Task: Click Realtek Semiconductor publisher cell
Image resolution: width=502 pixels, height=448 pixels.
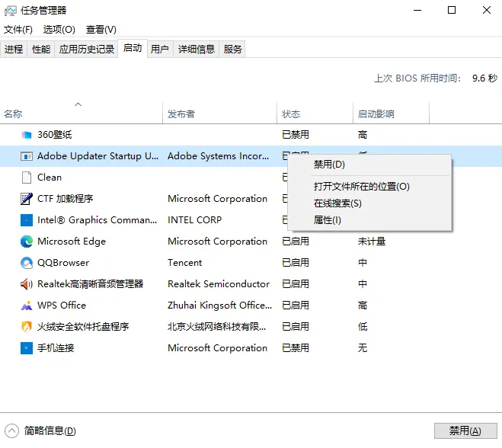Action: 219,284
